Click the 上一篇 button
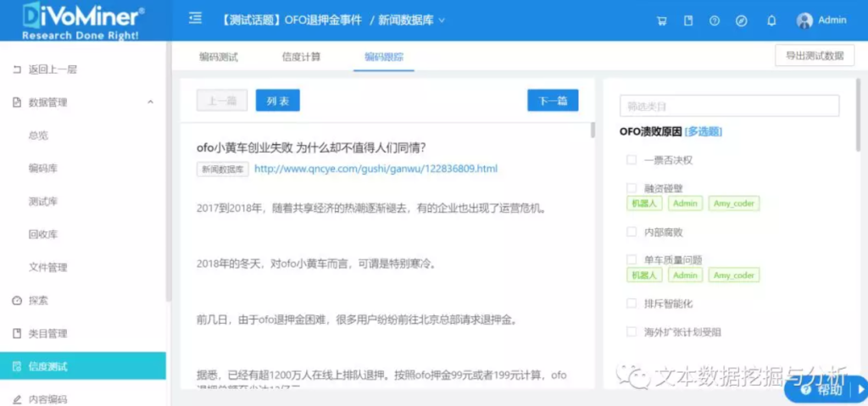 point(222,100)
